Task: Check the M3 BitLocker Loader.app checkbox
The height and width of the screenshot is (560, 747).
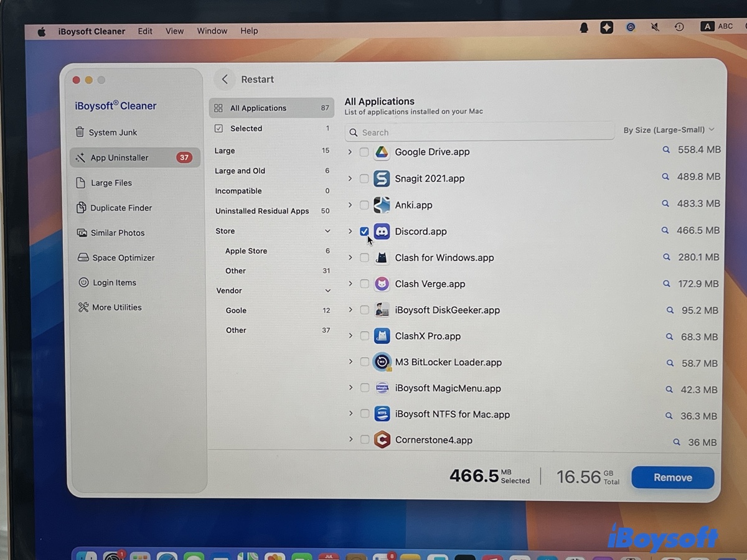Action: [364, 362]
